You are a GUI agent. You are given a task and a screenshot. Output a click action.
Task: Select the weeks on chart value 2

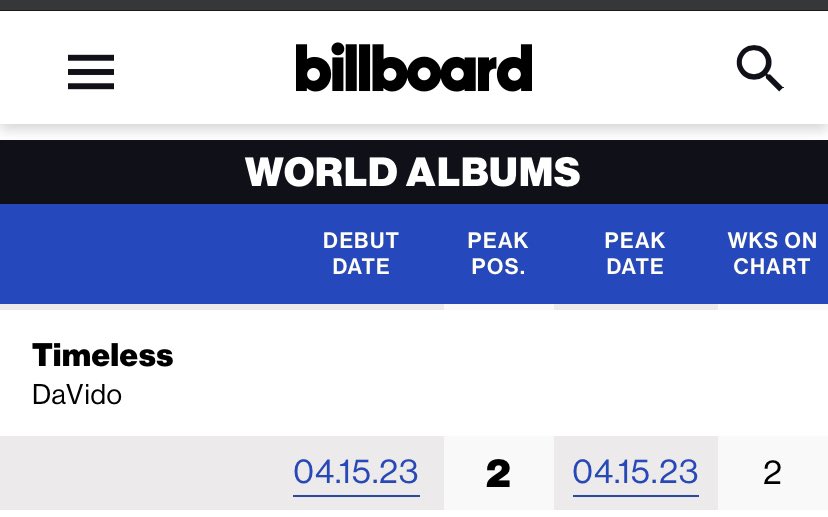click(772, 473)
